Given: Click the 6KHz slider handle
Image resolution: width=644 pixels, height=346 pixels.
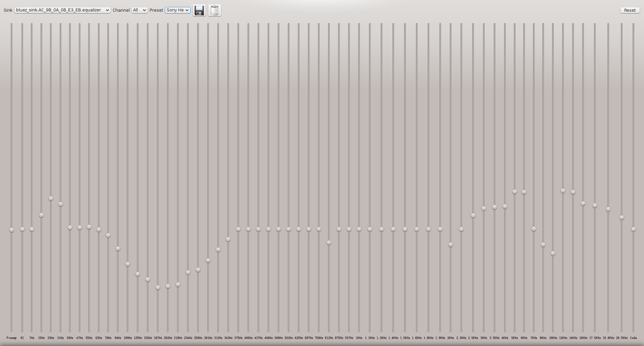Looking at the screenshot, I should [524, 192].
